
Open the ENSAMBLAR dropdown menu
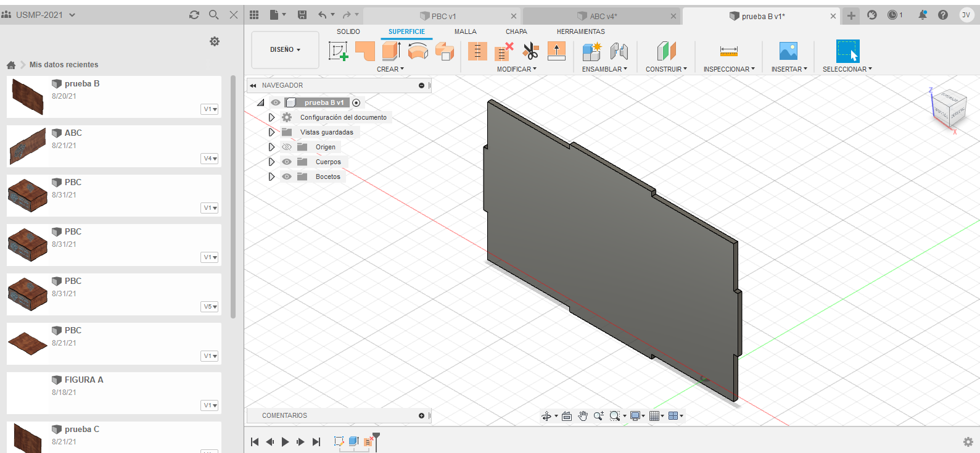click(x=604, y=69)
